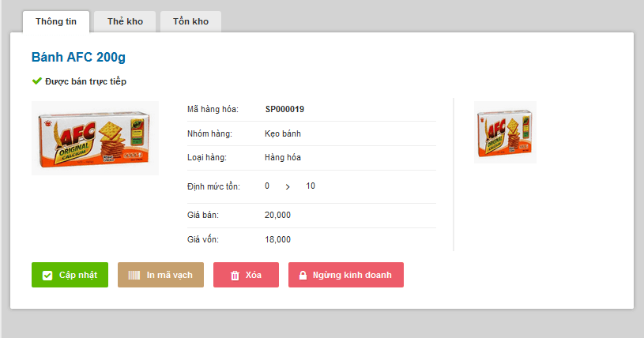Click the Giá bán label
Image resolution: width=644 pixels, height=338 pixels.
tap(203, 216)
